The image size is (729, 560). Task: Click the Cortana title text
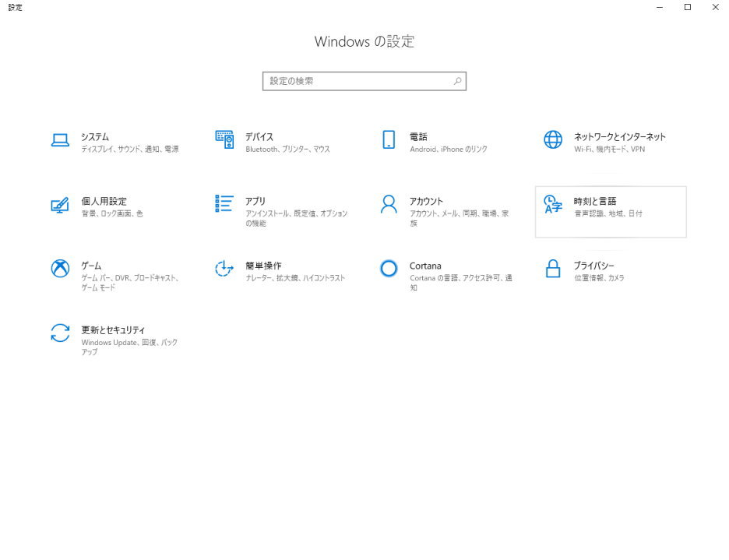[x=425, y=266]
